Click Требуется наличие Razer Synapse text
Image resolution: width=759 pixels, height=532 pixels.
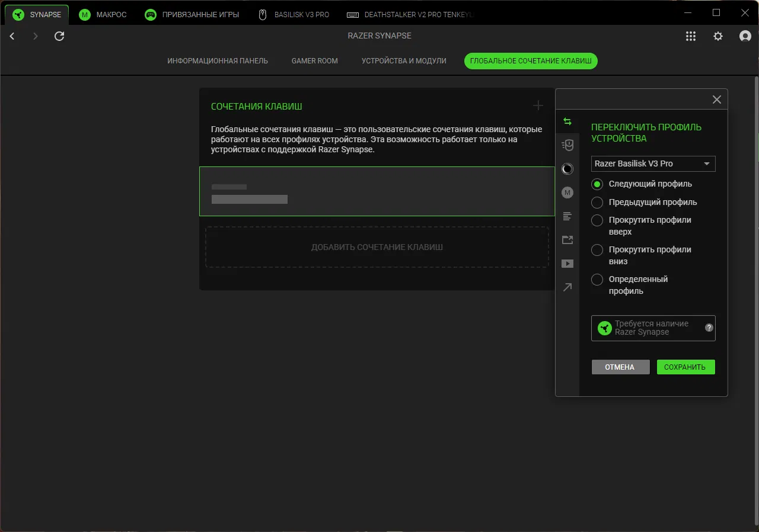[x=652, y=328]
